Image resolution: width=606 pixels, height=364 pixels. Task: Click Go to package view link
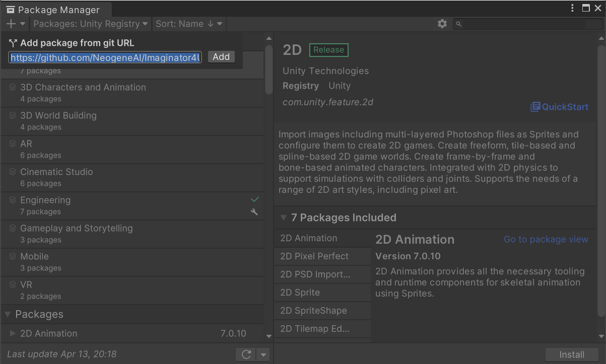546,239
